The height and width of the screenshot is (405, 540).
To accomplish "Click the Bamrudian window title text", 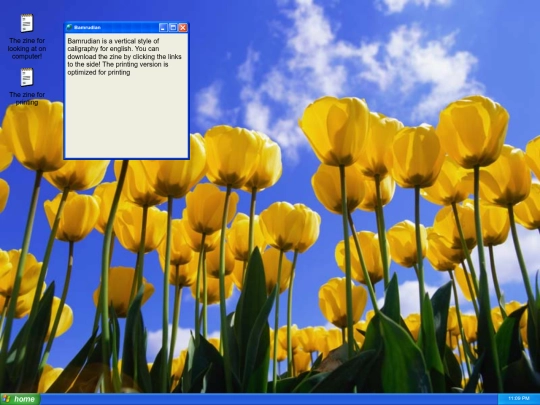I will (x=87, y=27).
